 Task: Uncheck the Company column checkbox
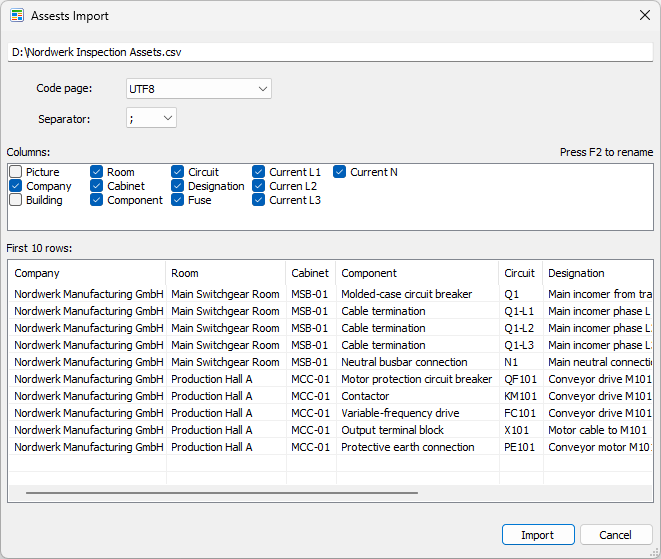tap(16, 186)
